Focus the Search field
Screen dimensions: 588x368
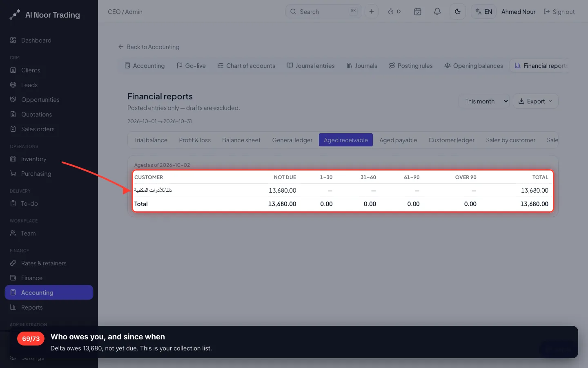click(324, 11)
